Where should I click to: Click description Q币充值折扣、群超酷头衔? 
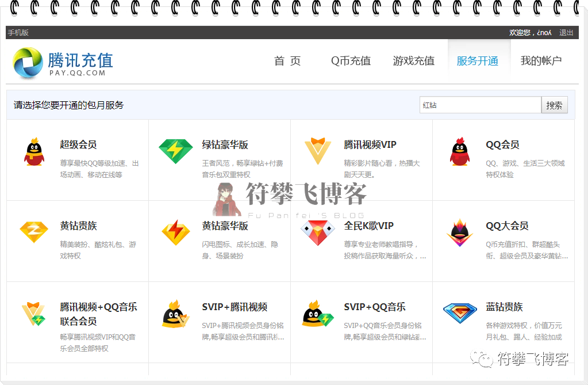tap(527, 250)
